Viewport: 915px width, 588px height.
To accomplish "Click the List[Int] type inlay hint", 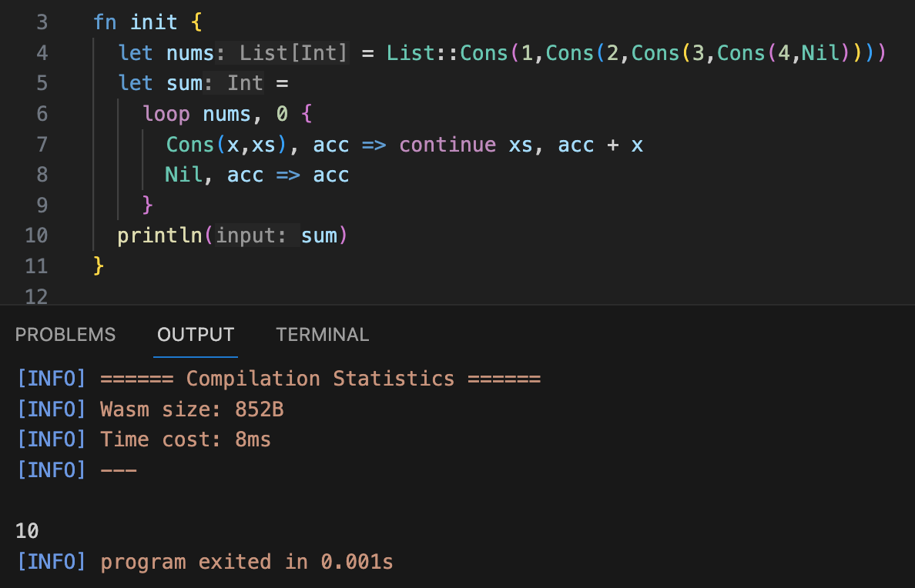I will [x=293, y=53].
